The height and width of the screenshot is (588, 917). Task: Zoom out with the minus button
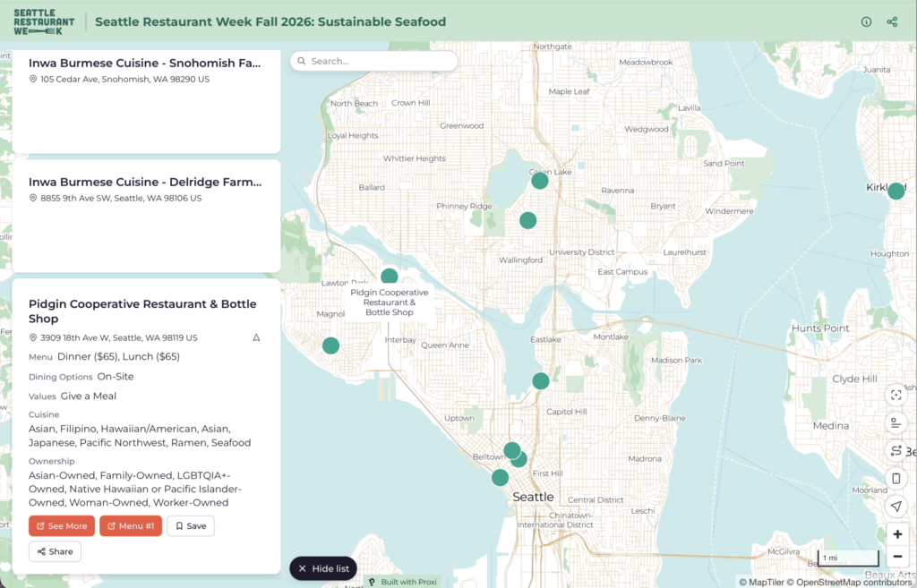pos(897,557)
